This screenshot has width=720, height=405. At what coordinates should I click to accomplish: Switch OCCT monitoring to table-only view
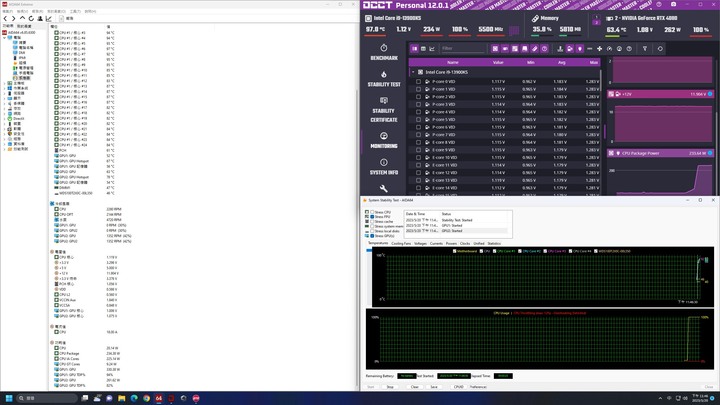(x=423, y=49)
